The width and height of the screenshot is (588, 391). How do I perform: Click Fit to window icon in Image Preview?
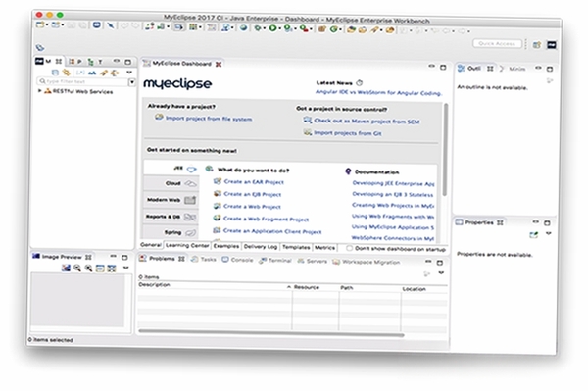tap(112, 269)
